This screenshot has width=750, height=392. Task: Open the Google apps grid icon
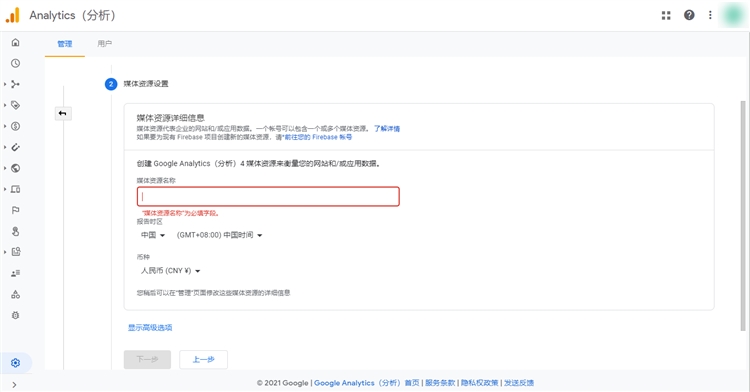[x=666, y=15]
